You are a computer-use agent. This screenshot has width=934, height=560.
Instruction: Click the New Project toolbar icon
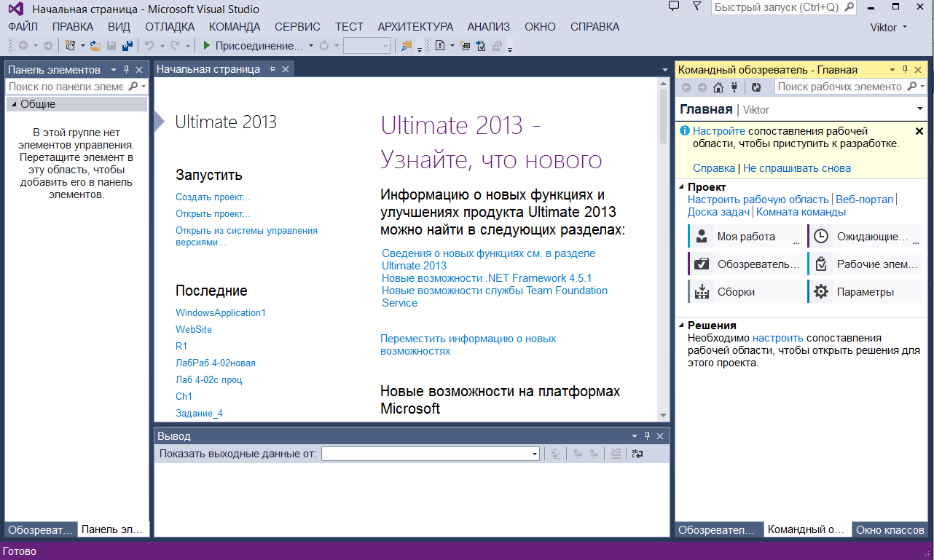(x=70, y=46)
